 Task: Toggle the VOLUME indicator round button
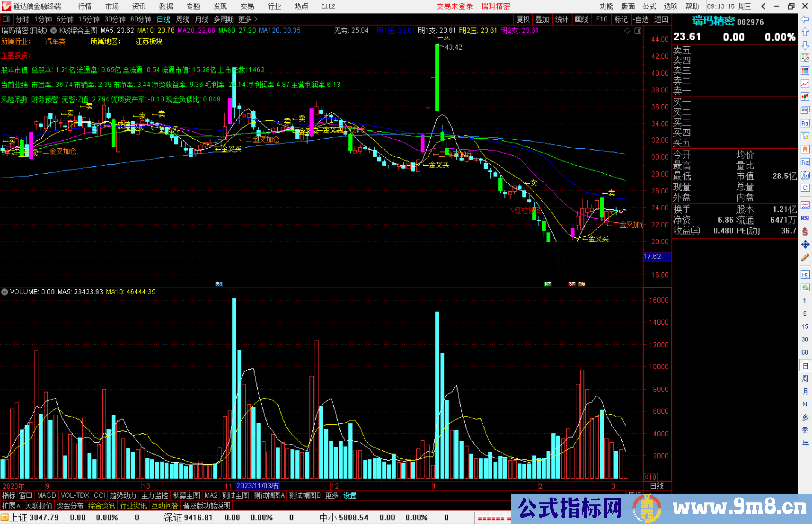click(5, 292)
